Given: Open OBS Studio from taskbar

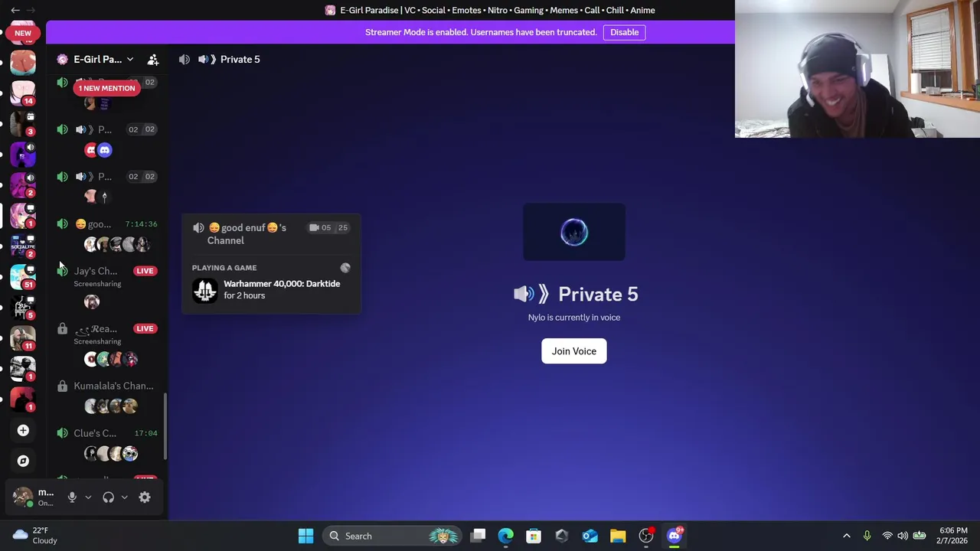Looking at the screenshot, I should click(x=646, y=536).
